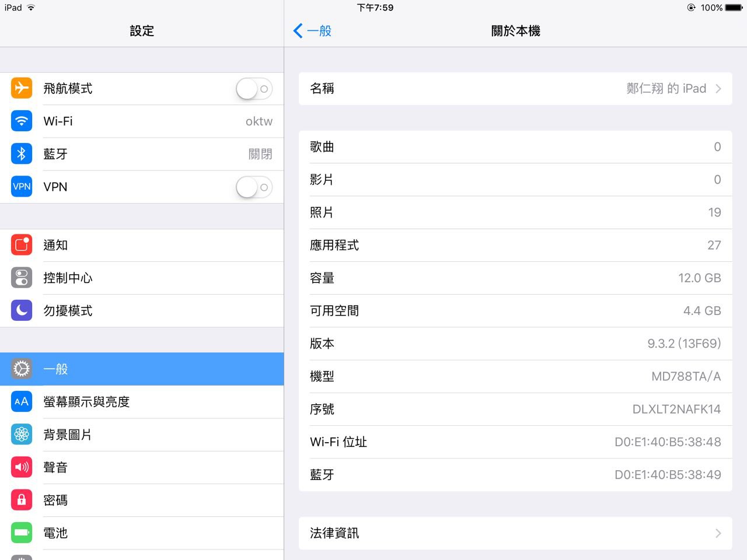This screenshot has width=747, height=560.
Task: Go back to 一般 using back button
Action: [x=313, y=31]
